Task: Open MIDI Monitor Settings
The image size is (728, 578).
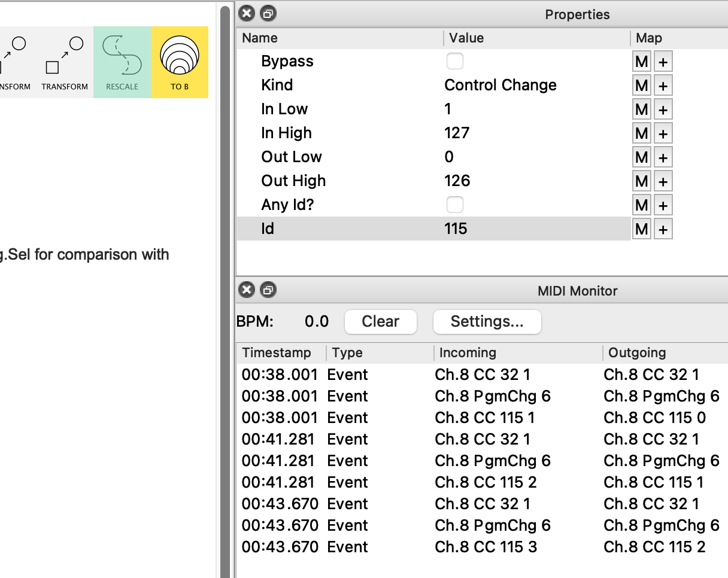Action: tap(487, 322)
